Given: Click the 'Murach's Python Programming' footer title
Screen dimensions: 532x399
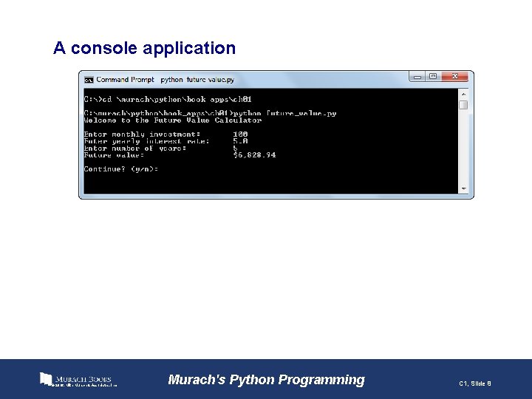Looking at the screenshot, I should pyautogui.click(x=266, y=380).
